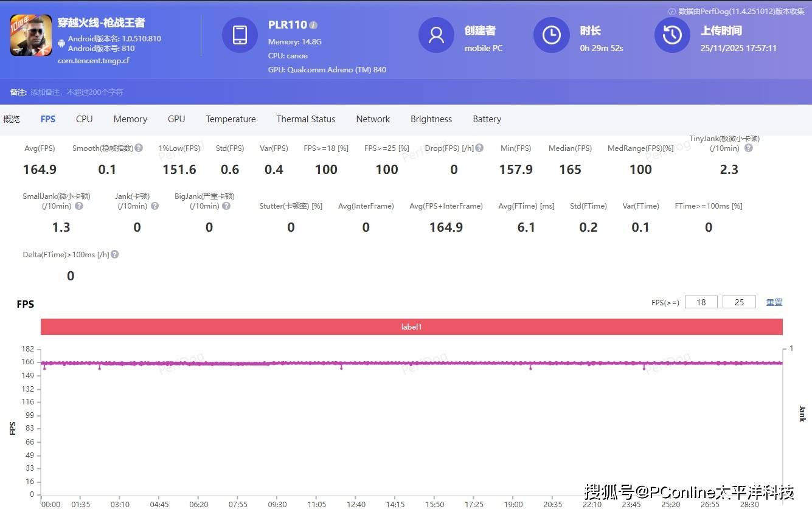Click help icon beside BigJank

tap(226, 206)
